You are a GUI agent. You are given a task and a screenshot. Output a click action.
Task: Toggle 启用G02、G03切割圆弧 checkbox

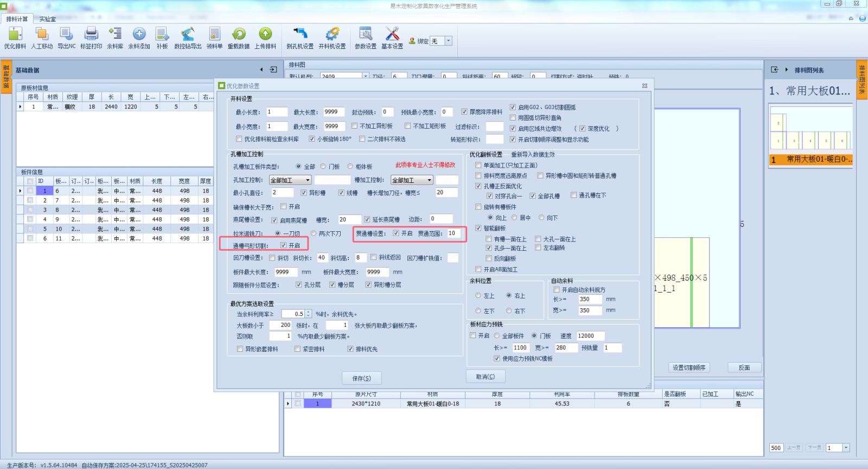(x=513, y=107)
